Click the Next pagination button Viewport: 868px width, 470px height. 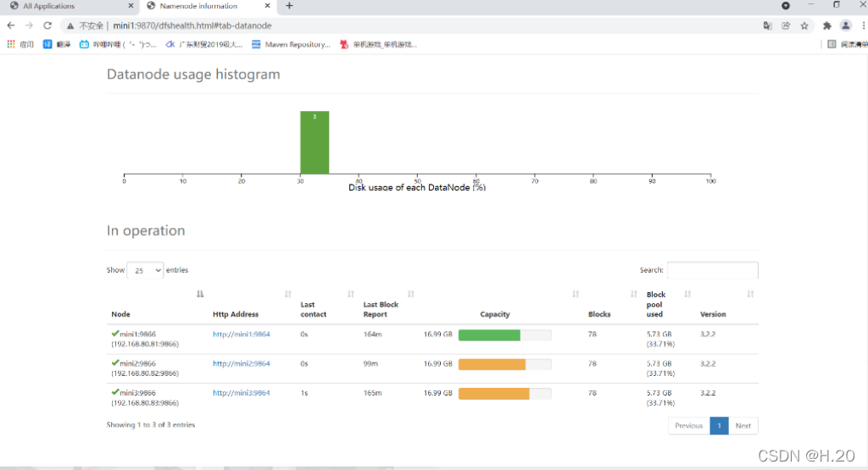coord(743,425)
